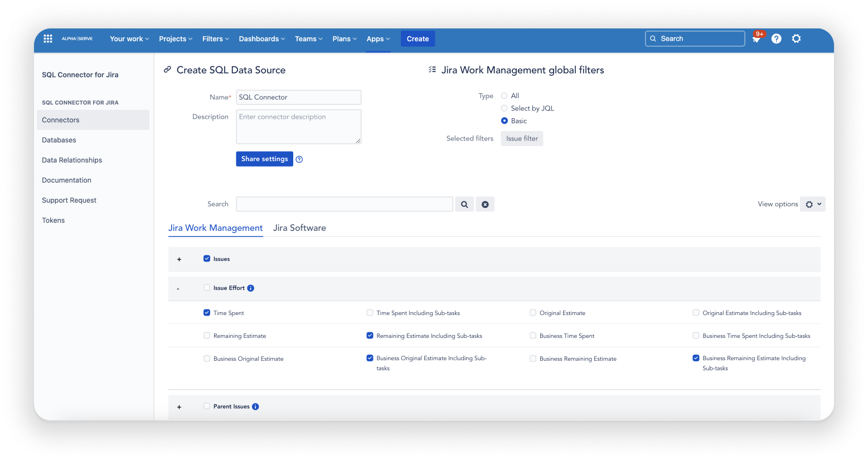Screen dimensions: 868x460
Task: Open the View options gear dropdown
Action: pyautogui.click(x=813, y=204)
